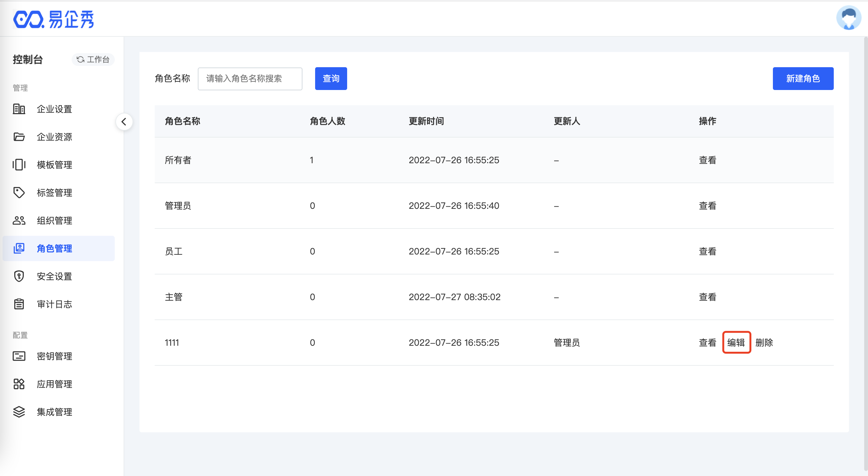Open 企业资源 folder icon
868x476 pixels.
click(19, 137)
